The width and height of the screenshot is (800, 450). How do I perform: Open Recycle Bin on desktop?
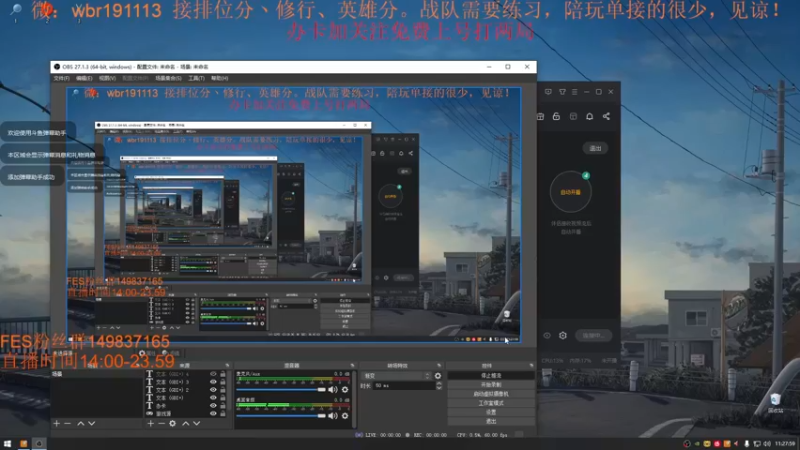pos(775,403)
